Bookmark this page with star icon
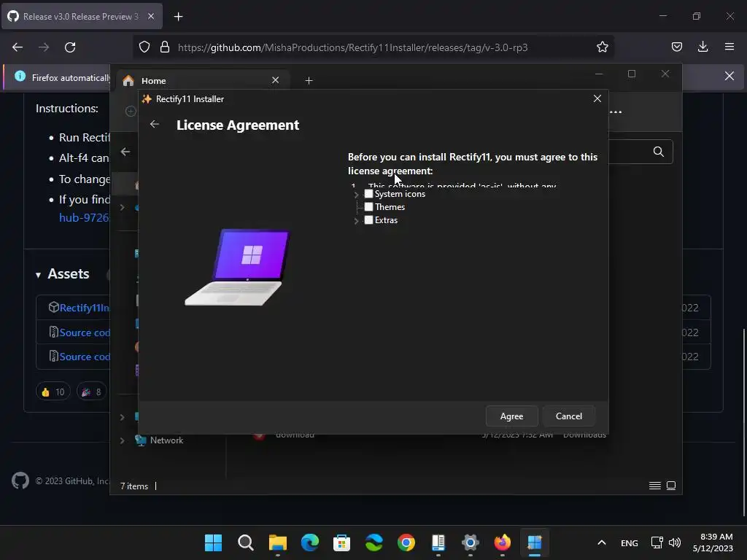 [602, 47]
